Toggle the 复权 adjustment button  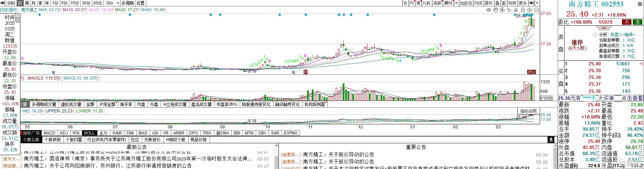[488, 3]
